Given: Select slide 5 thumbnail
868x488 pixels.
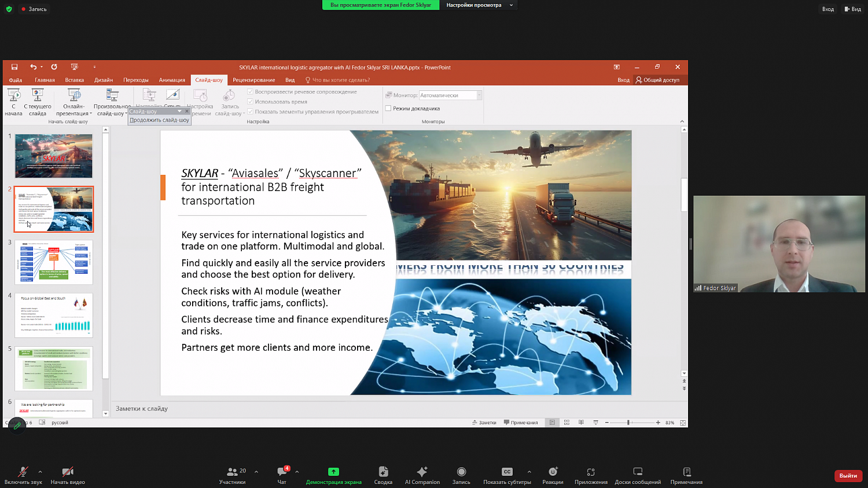Looking at the screenshot, I should pos(54,369).
